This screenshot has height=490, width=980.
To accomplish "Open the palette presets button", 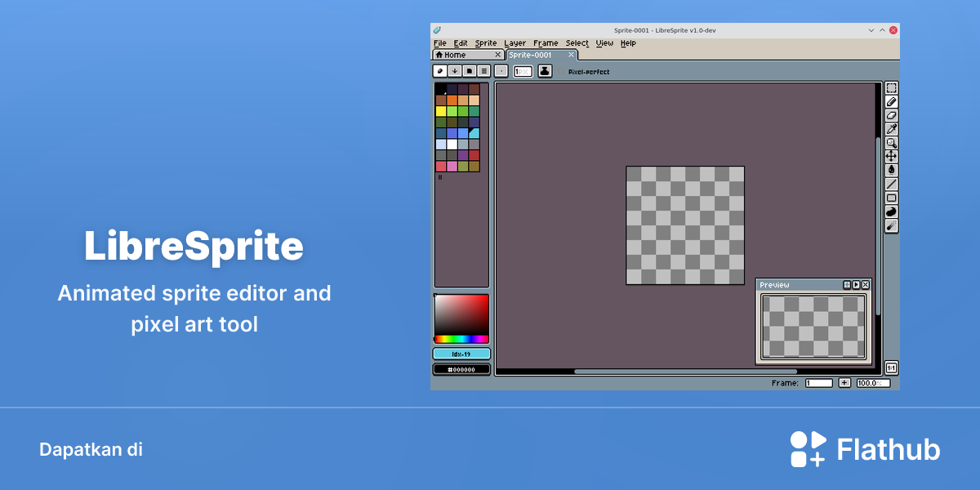I will coord(469,71).
